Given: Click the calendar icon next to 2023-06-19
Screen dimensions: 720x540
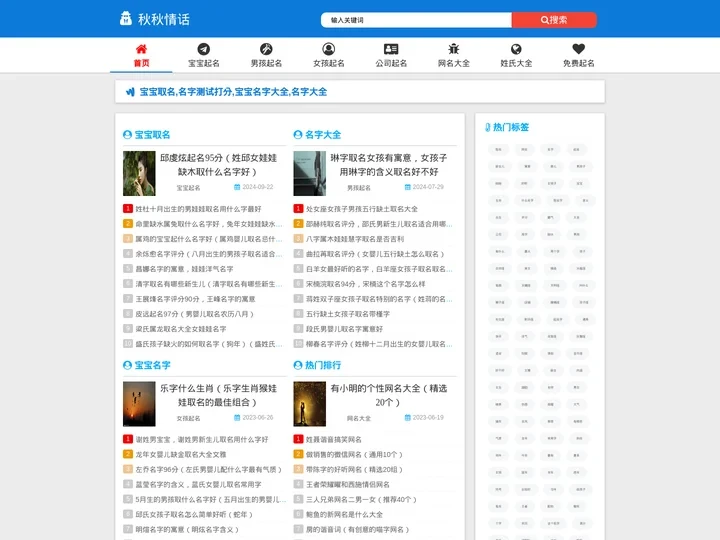Looking at the screenshot, I should 407,417.
